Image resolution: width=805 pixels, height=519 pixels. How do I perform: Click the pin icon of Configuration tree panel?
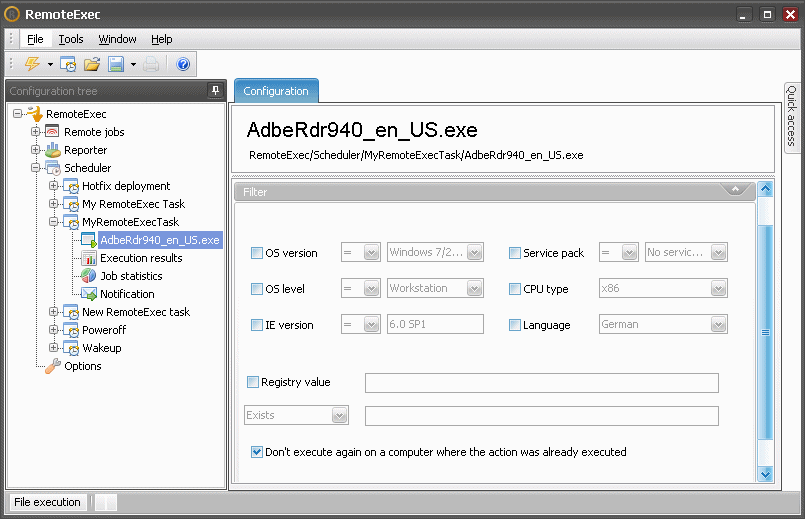pyautogui.click(x=216, y=91)
